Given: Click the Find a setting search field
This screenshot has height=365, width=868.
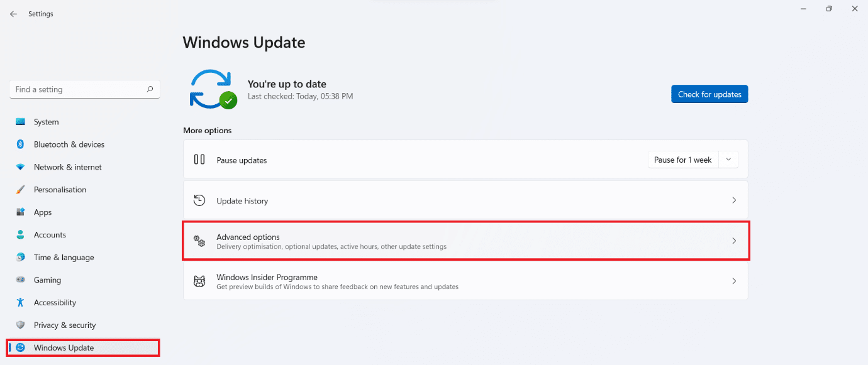Looking at the screenshot, I should click(79, 90).
